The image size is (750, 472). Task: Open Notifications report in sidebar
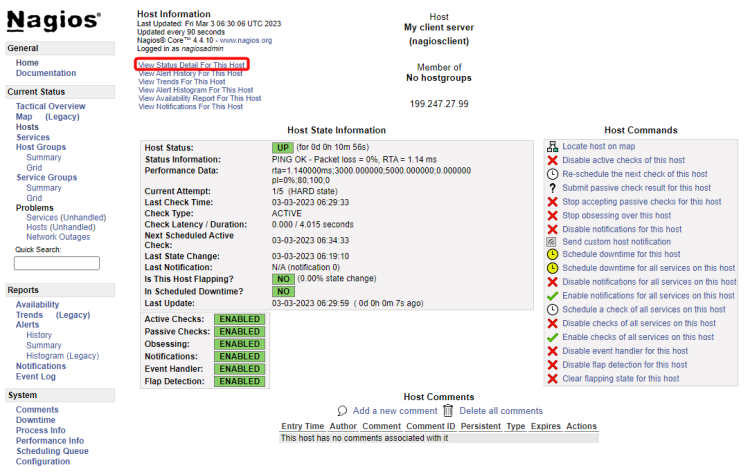[x=41, y=366]
